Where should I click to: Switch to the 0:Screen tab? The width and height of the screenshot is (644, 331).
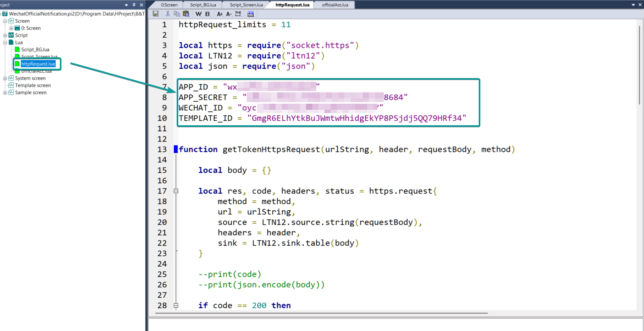[169, 5]
